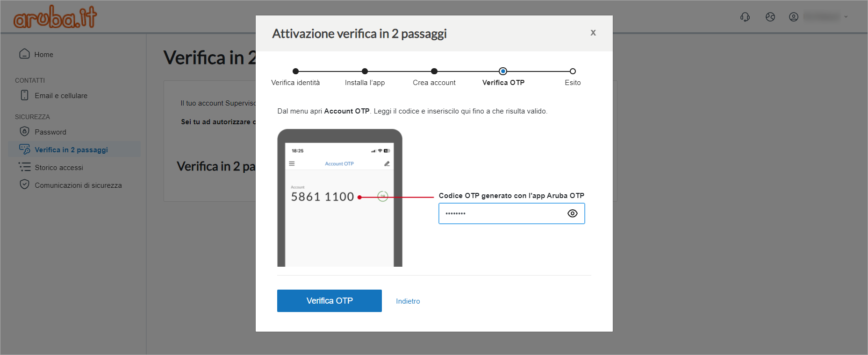Viewport: 868px width, 355px height.
Task: Click the Verifica identità step dot
Action: (295, 71)
